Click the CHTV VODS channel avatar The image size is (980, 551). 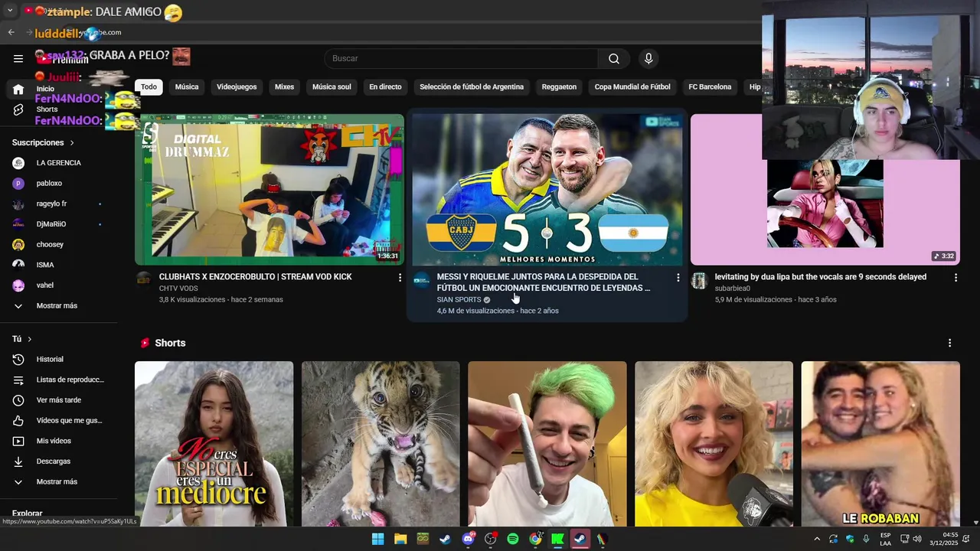(x=144, y=279)
